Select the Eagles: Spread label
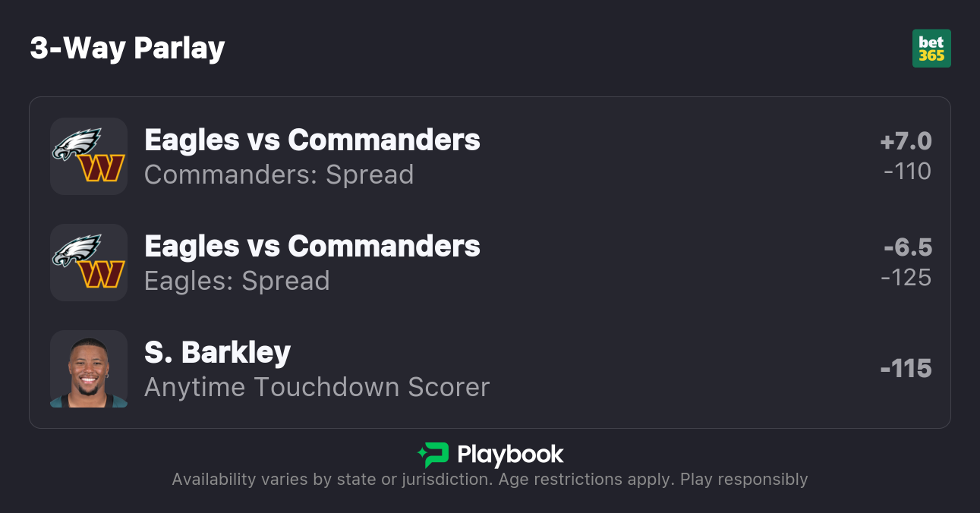980x513 pixels. [x=237, y=281]
